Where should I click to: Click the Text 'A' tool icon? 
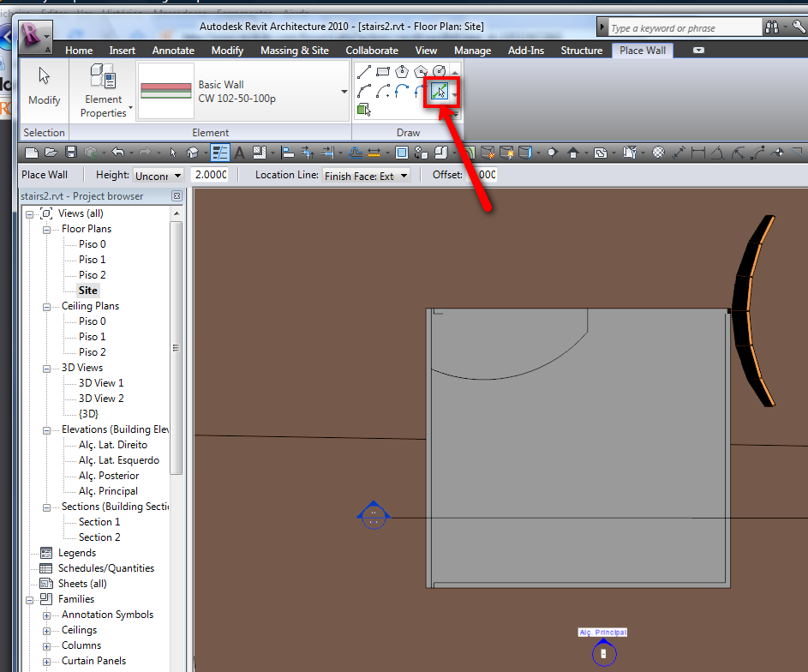click(x=240, y=153)
